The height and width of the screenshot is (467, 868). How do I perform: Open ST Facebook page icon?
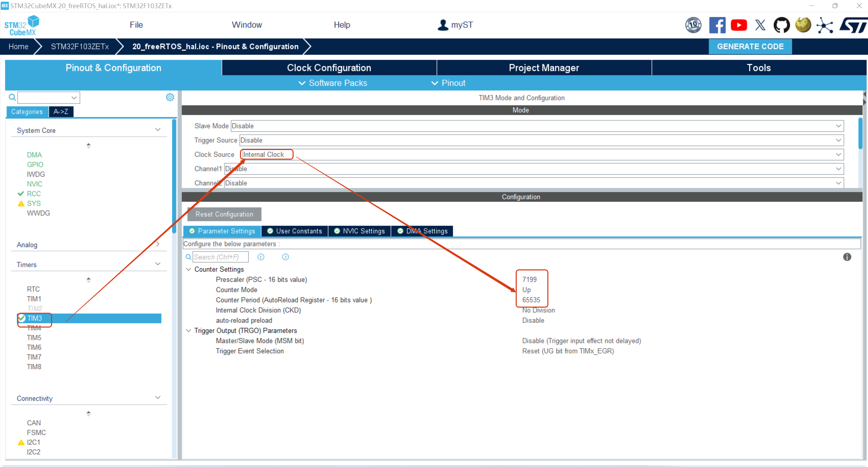[x=717, y=25]
